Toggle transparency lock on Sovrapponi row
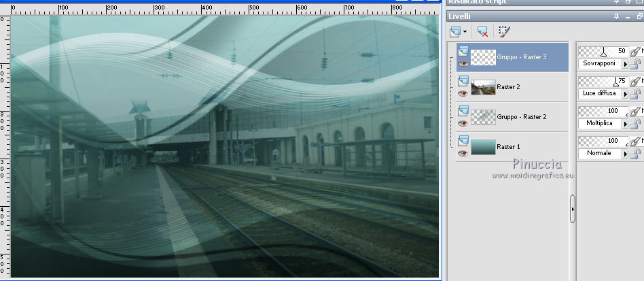Screen dimensions: 644x281 [x=635, y=64]
